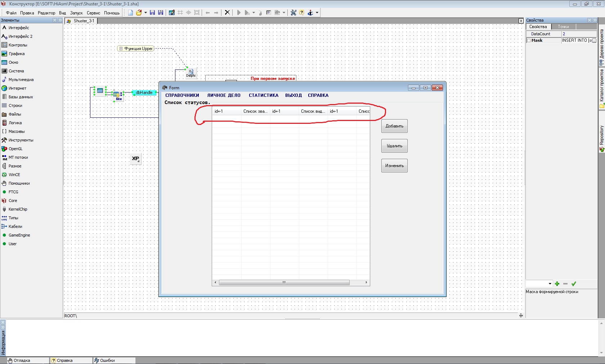Open the Сервис menu
The width and height of the screenshot is (605, 364).
(93, 13)
